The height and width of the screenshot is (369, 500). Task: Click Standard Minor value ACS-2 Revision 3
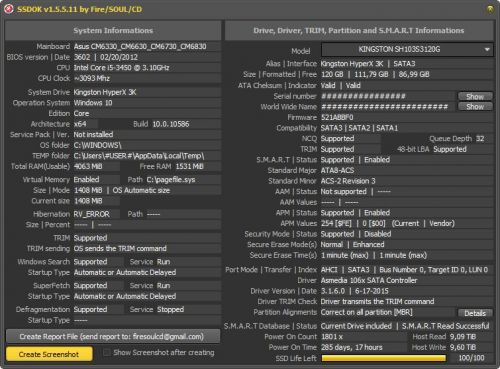coord(348,181)
